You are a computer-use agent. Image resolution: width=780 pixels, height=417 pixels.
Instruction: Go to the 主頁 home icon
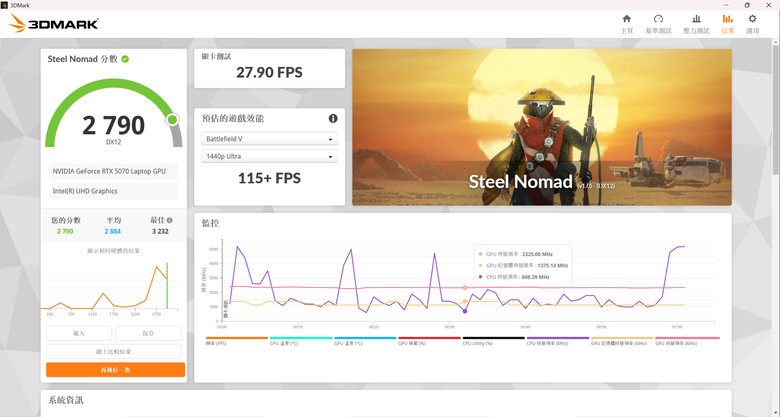[627, 19]
